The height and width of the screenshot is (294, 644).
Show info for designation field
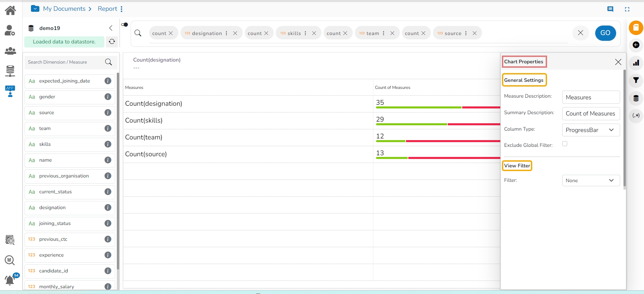108,207
